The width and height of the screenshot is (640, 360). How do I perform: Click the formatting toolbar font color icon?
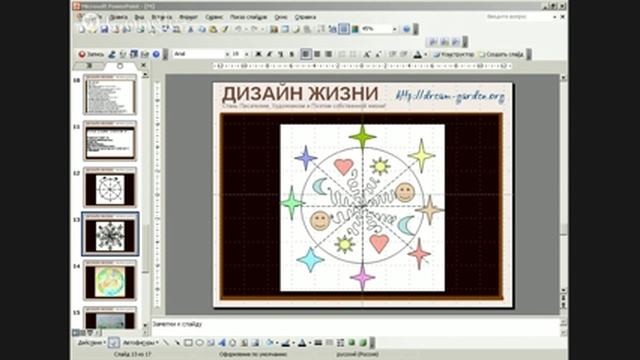point(417,54)
